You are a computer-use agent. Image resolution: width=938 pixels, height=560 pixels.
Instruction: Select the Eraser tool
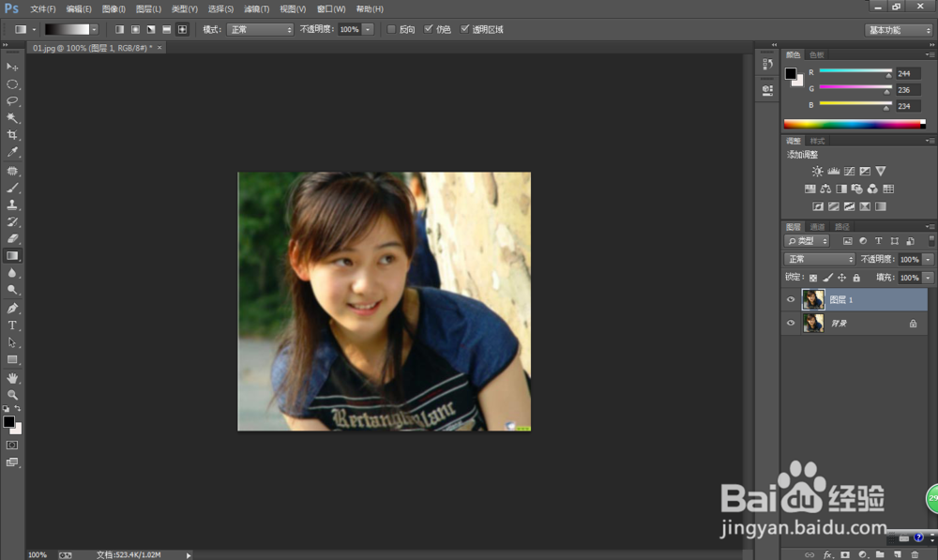pyautogui.click(x=12, y=238)
